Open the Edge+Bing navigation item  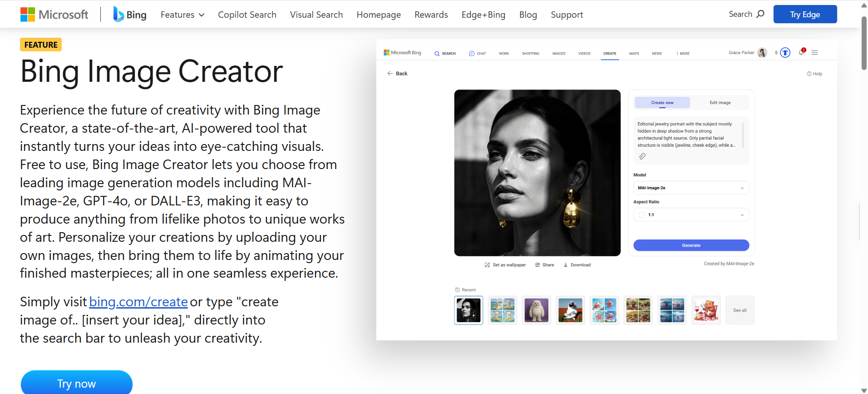coord(483,15)
